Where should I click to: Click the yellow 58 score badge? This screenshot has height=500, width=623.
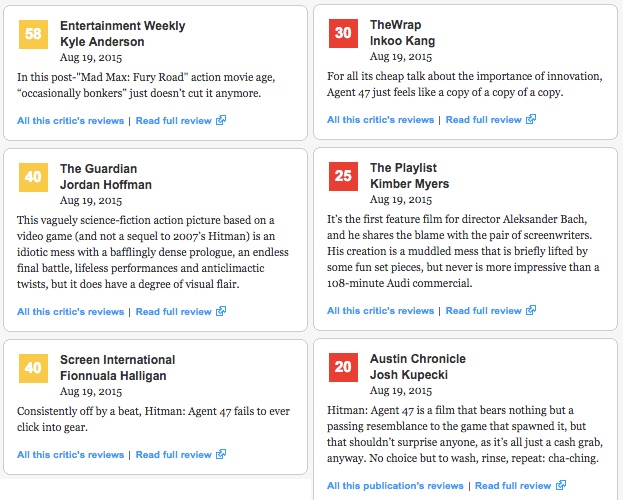pos(33,34)
